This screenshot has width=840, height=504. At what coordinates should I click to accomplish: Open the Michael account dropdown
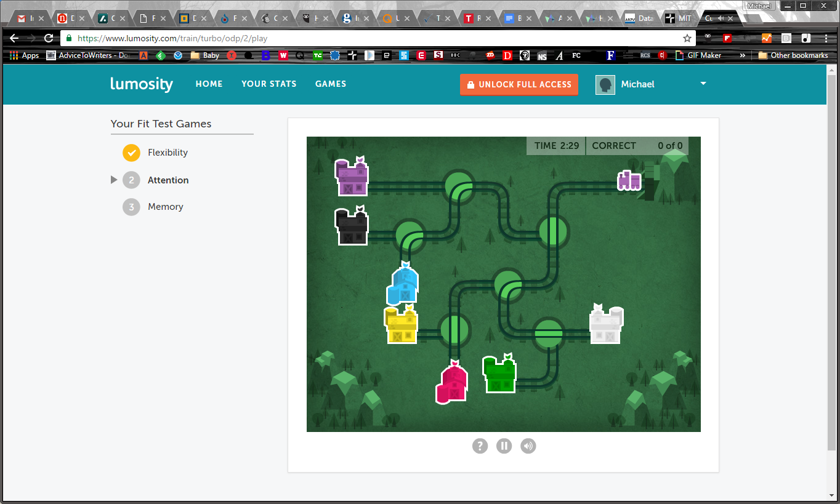[x=703, y=84]
